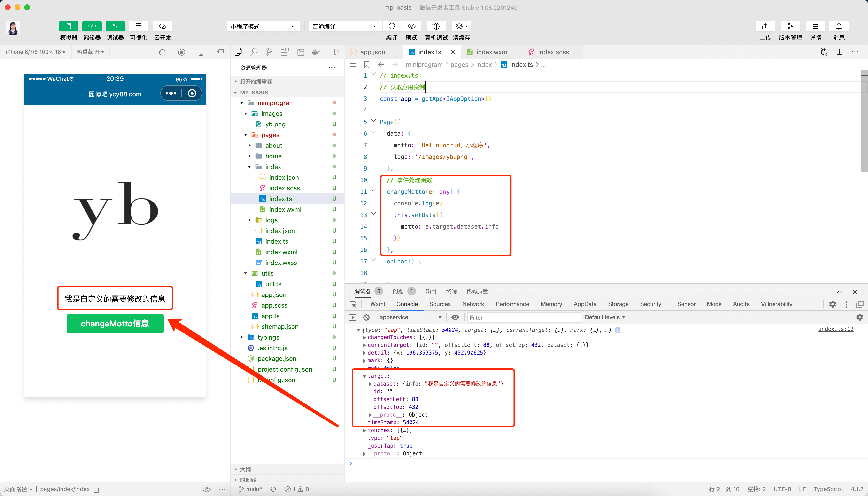Switch to the AppData devtools tab

click(x=585, y=304)
